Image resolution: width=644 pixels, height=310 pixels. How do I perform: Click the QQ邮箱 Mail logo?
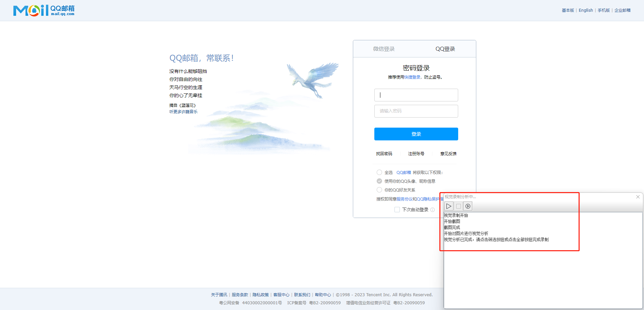pos(44,10)
